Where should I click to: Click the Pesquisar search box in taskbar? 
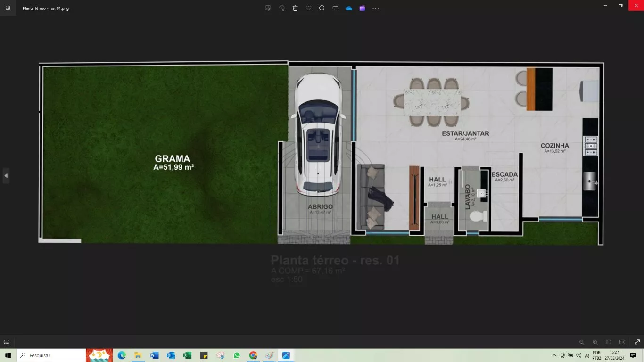click(51, 355)
